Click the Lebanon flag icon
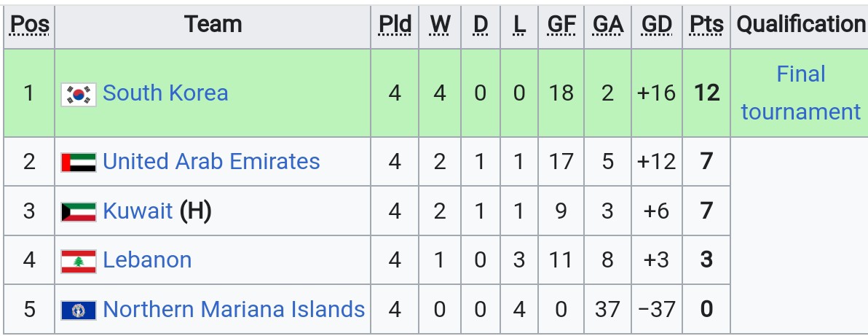 (x=79, y=261)
